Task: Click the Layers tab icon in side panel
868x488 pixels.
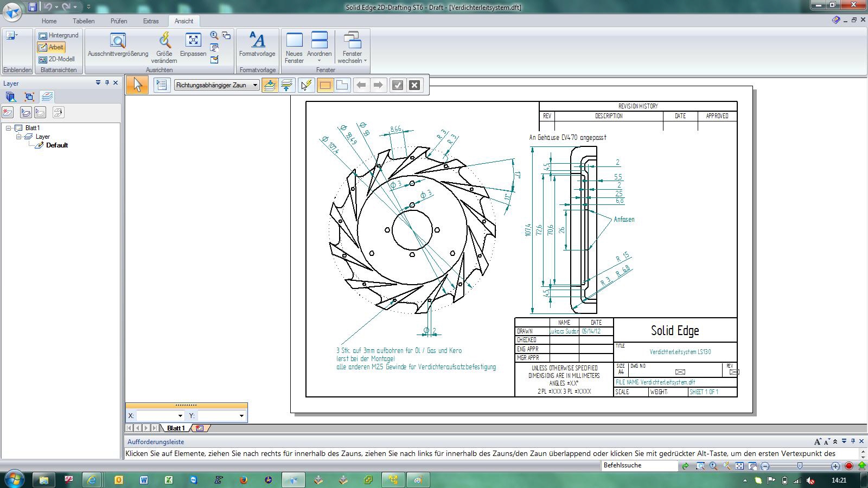Action: tap(47, 97)
